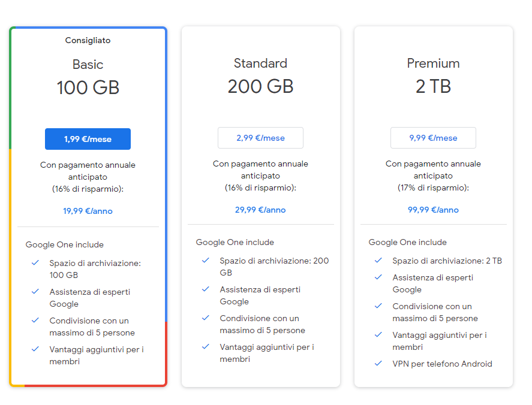The height and width of the screenshot is (405, 532).
Task: Click the Consigliato label on Basic card
Action: 88,41
